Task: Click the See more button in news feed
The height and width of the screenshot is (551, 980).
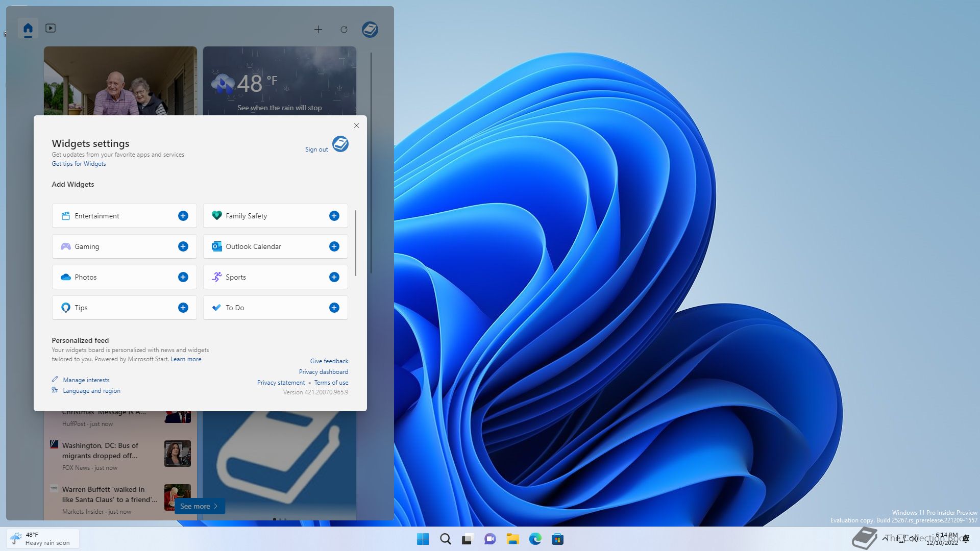Action: click(200, 506)
